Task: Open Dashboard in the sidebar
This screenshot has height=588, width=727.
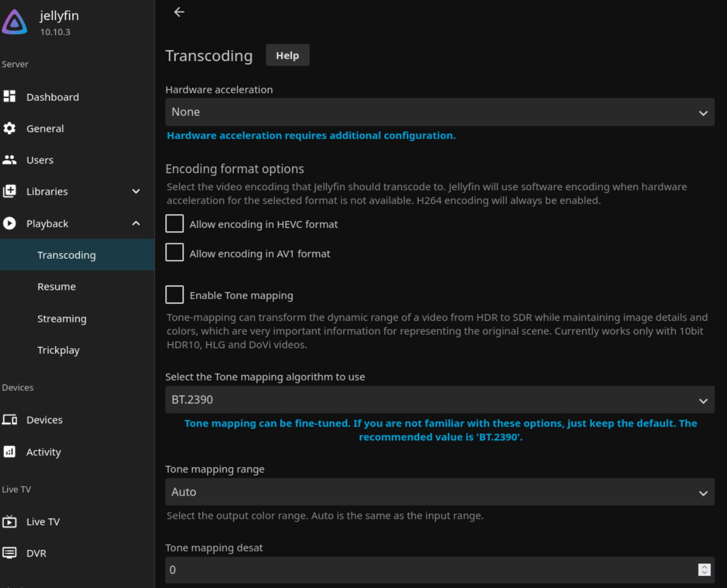Action: 77,97
